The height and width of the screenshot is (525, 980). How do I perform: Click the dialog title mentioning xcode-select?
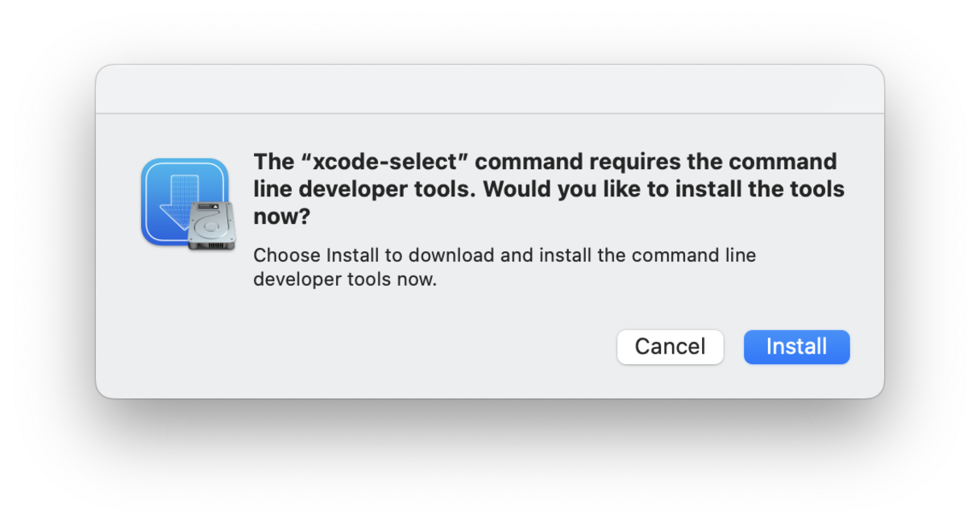pyautogui.click(x=548, y=188)
